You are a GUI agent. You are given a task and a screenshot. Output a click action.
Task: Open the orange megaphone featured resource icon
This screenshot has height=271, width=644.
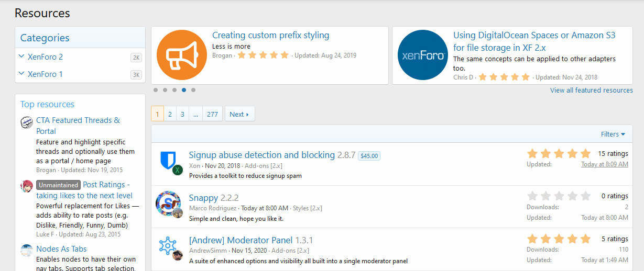(181, 55)
